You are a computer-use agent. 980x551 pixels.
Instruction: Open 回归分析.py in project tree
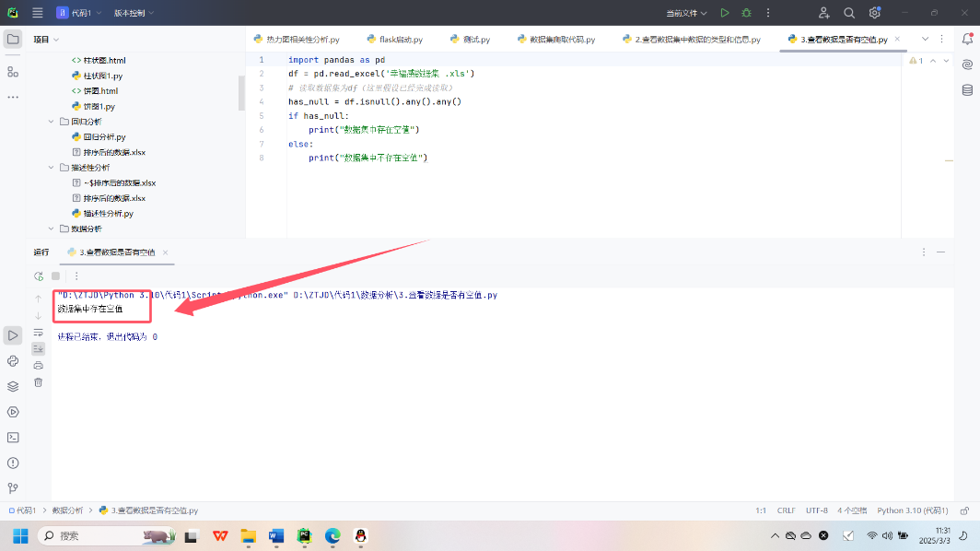(99, 137)
